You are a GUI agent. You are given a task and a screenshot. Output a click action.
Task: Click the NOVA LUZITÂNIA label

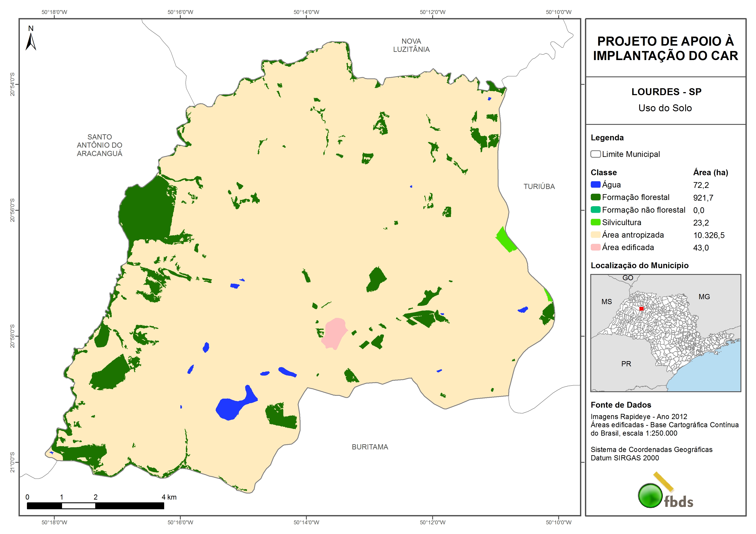point(411,45)
